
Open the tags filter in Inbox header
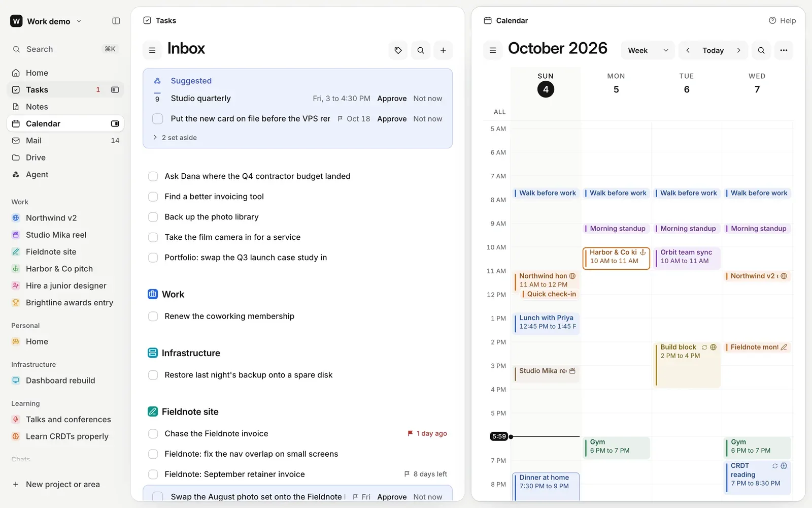pyautogui.click(x=398, y=50)
